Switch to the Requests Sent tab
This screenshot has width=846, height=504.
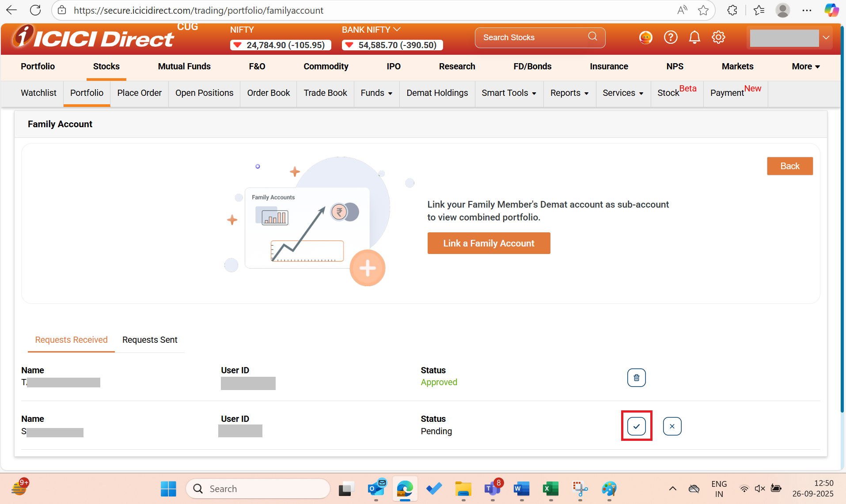tap(149, 340)
